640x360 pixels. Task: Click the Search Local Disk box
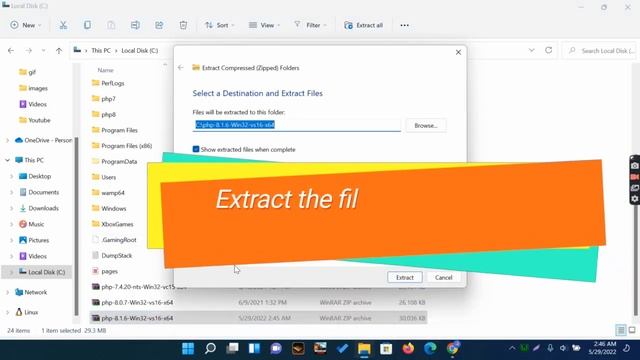[x=600, y=51]
